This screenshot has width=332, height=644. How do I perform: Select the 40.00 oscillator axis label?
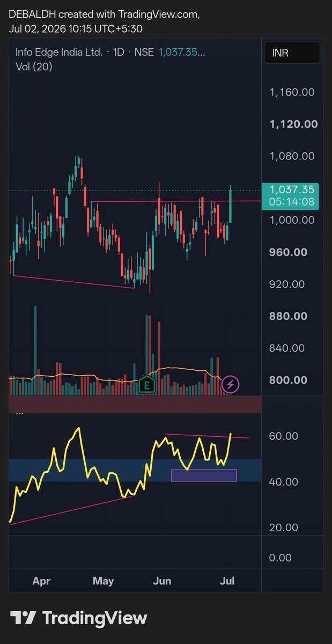(284, 482)
